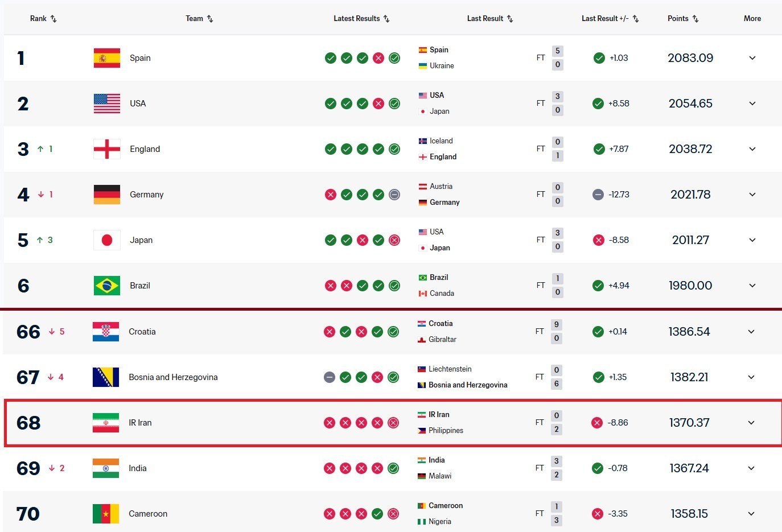Expand Cameroon row More chevron
This screenshot has height=532, width=782.
coord(751,514)
